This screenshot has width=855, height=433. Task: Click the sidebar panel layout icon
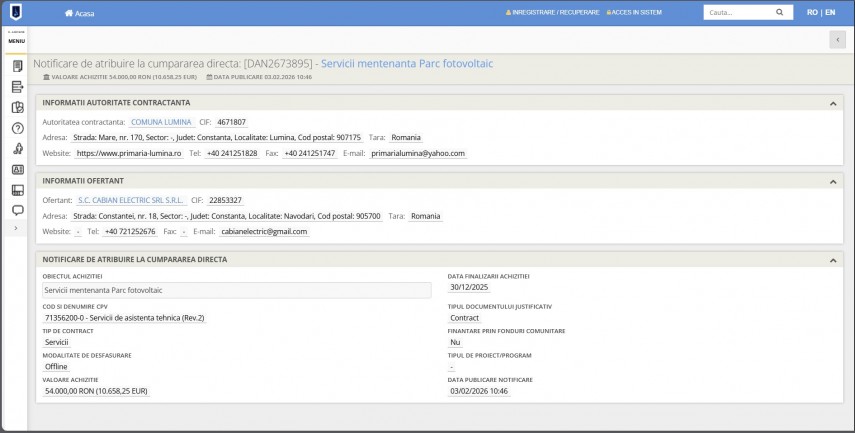pyautogui.click(x=17, y=190)
